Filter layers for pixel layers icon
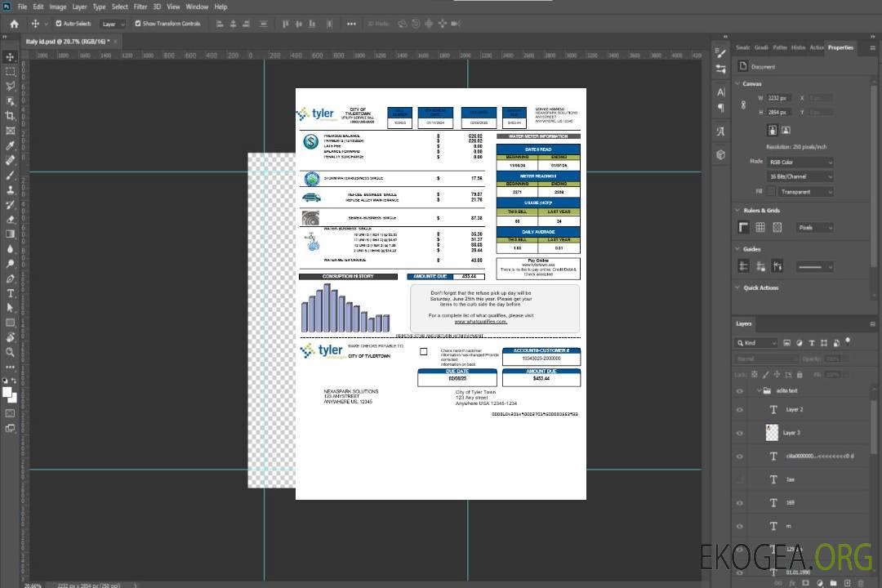This screenshot has height=588, width=882. click(786, 343)
